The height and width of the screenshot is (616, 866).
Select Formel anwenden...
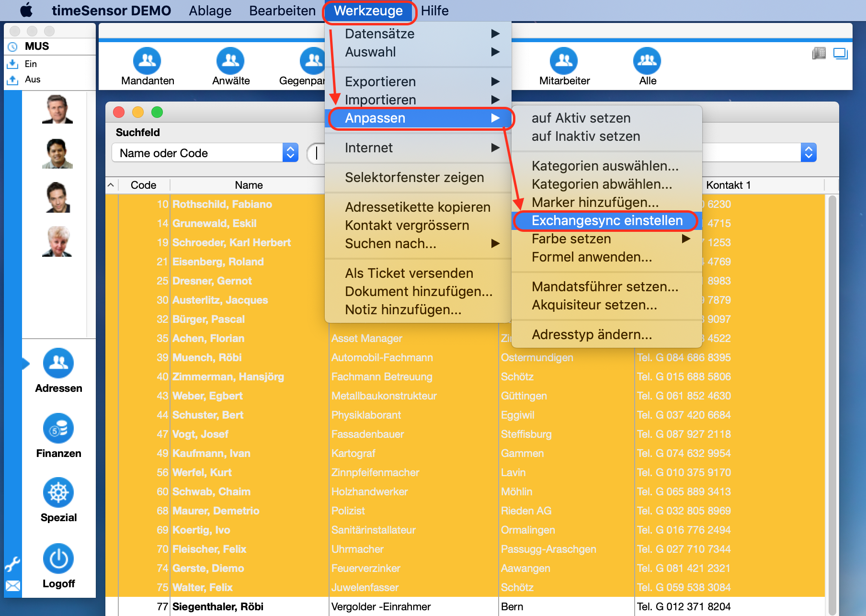point(607,257)
